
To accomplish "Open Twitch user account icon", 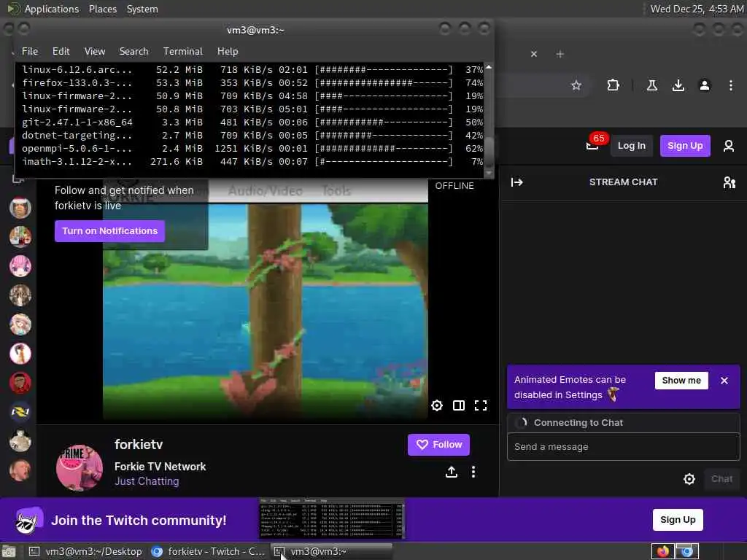I will tap(729, 146).
